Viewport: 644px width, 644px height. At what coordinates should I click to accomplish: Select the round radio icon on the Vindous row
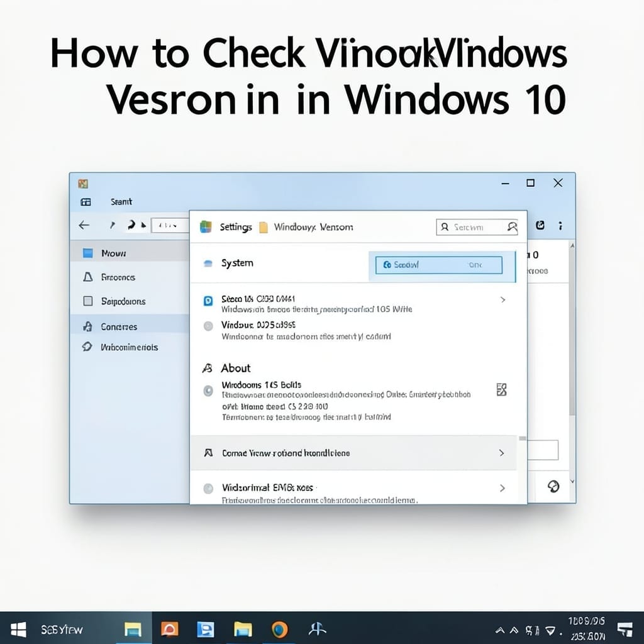tap(208, 326)
